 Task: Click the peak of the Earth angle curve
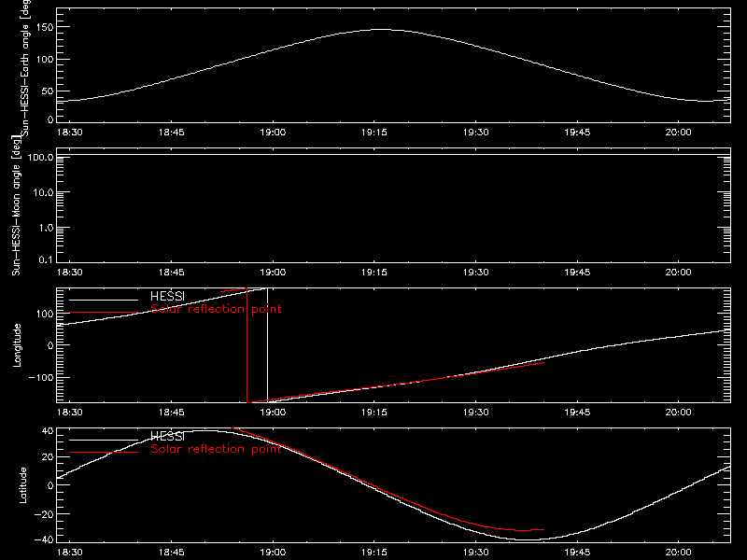click(x=381, y=30)
